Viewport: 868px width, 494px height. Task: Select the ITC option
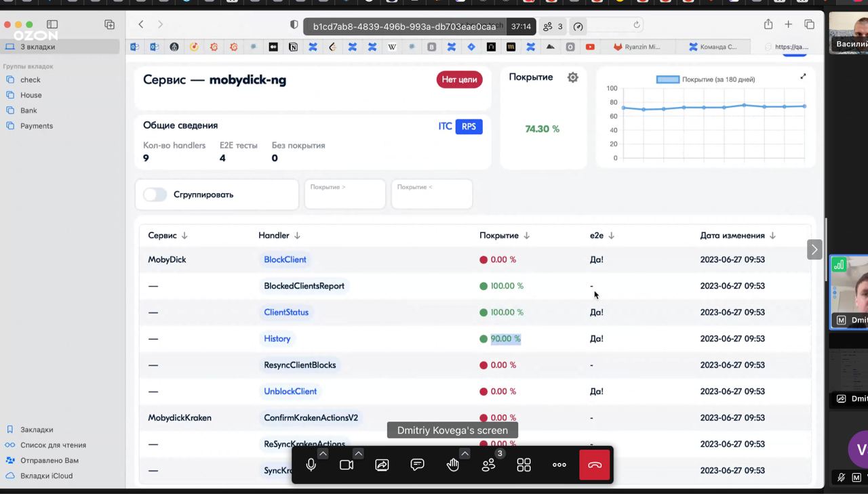point(445,127)
